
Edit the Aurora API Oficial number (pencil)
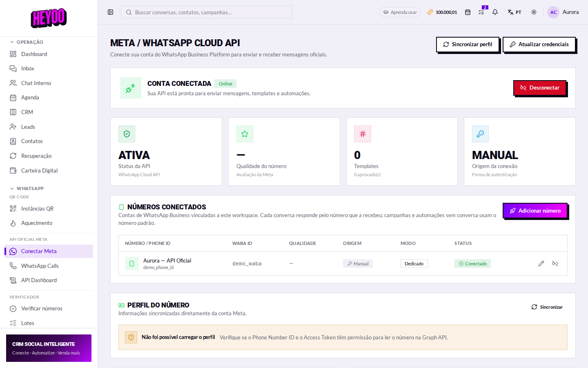pyautogui.click(x=541, y=264)
